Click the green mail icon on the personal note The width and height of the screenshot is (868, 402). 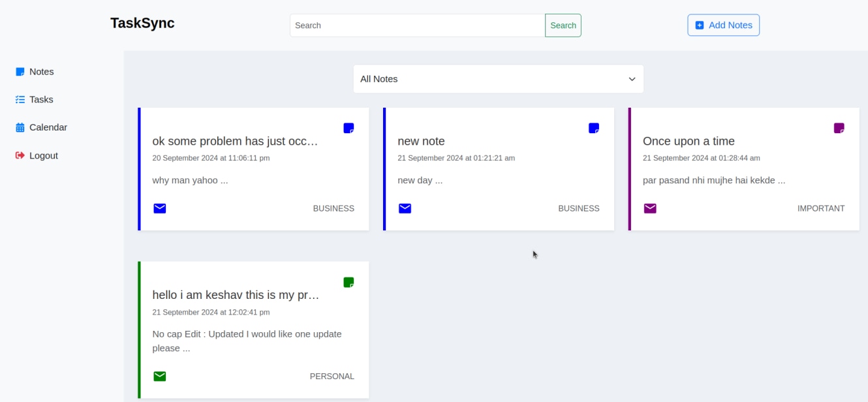coord(160,376)
